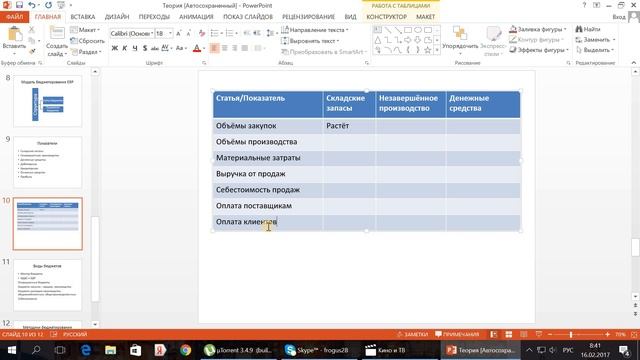Open Эффекты фигуры dropdown
Screen dimensions: 640x360
539,50
